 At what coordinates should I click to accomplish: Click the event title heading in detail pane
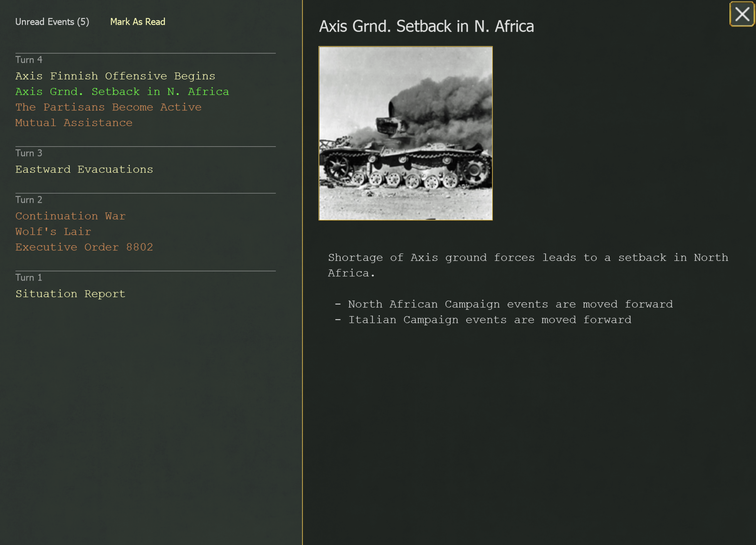point(426,27)
